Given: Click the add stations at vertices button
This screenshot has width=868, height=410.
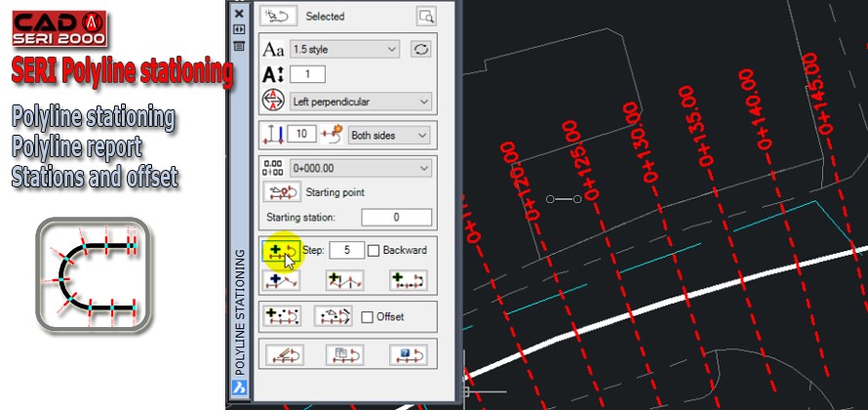Looking at the screenshot, I should coord(344,279).
